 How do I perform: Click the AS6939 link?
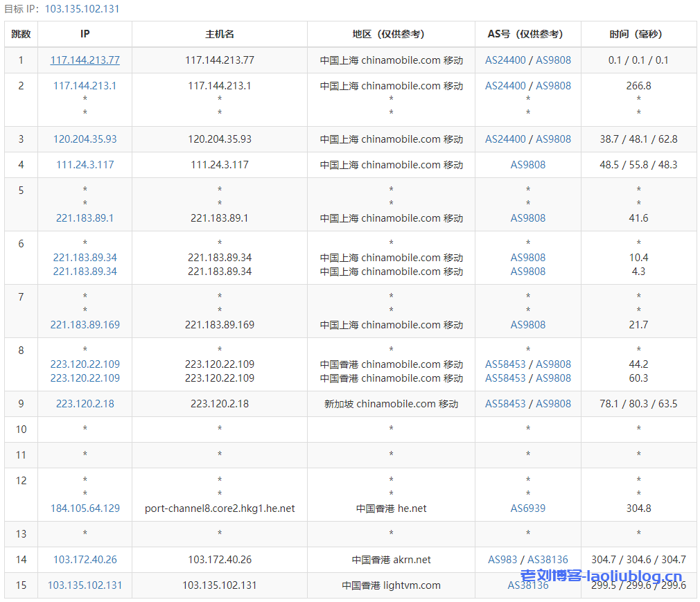(x=527, y=508)
